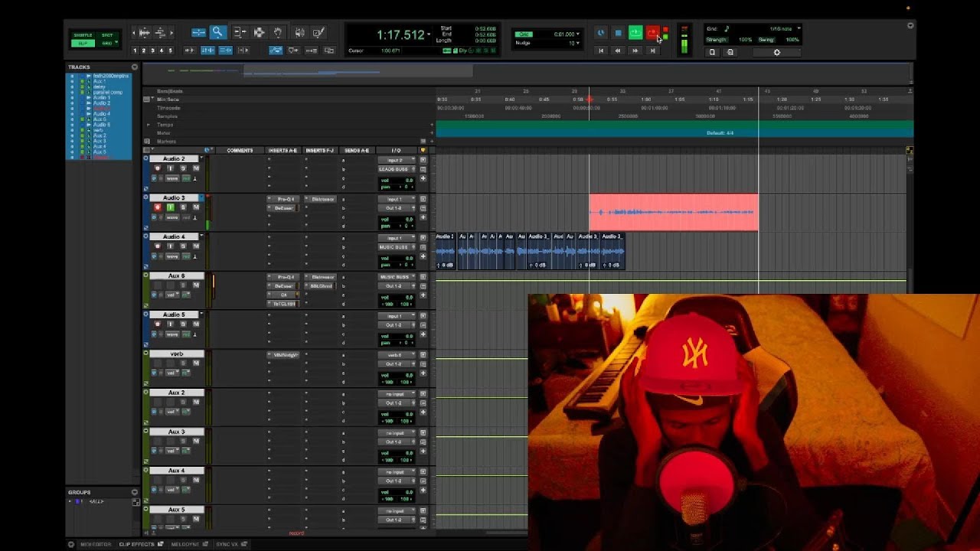Open Audio 4 MUSIC BUSS output selector
Viewport: 980px width, 551px height.
pyautogui.click(x=397, y=247)
